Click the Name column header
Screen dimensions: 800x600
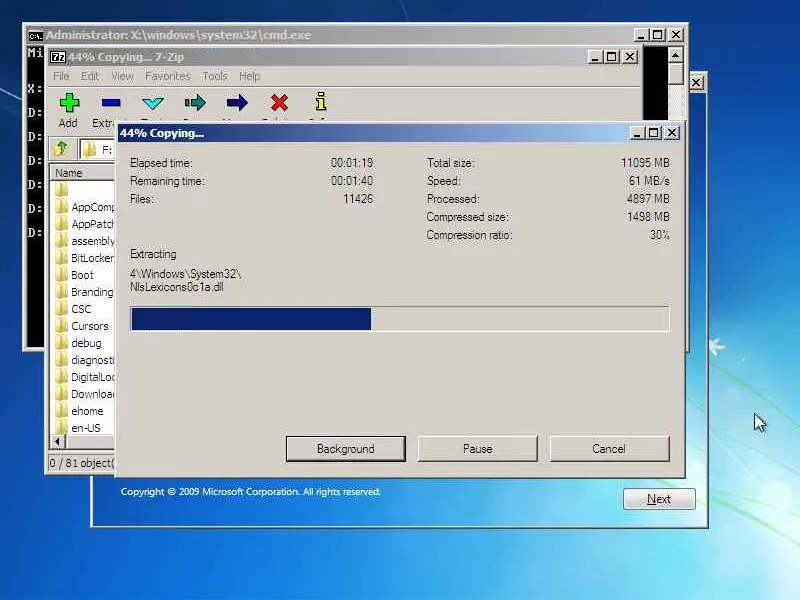point(82,173)
